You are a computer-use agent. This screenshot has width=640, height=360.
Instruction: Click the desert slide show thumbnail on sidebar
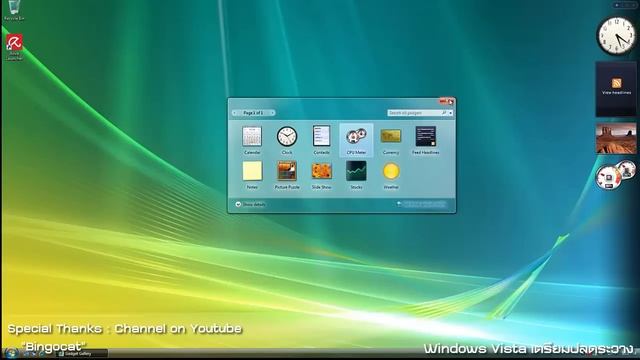[x=616, y=139]
